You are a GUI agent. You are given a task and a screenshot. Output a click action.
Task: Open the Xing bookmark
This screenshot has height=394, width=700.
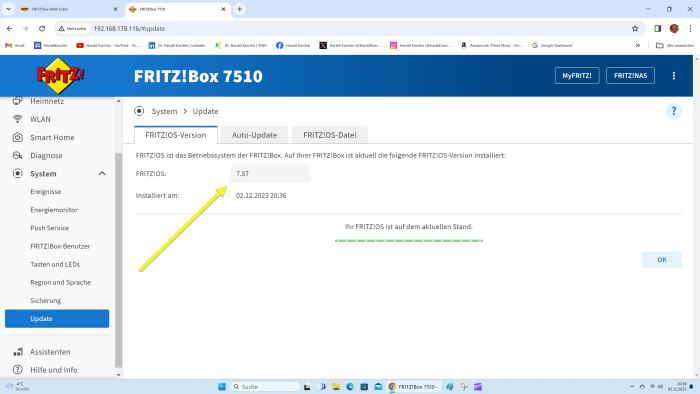click(241, 46)
